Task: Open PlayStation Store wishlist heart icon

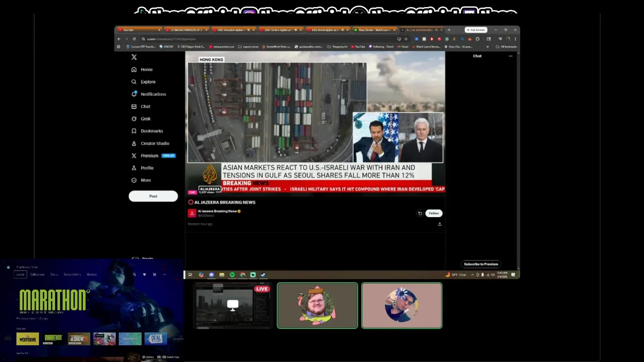Action: point(144,275)
